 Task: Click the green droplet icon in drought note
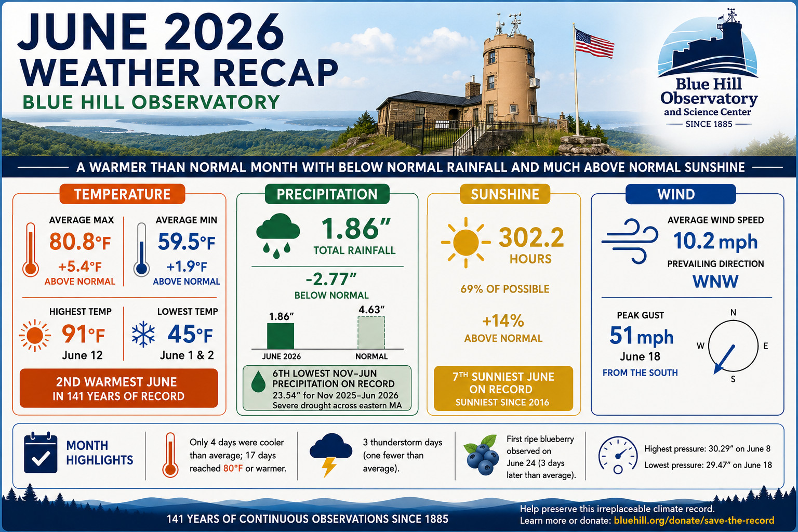[x=258, y=382]
